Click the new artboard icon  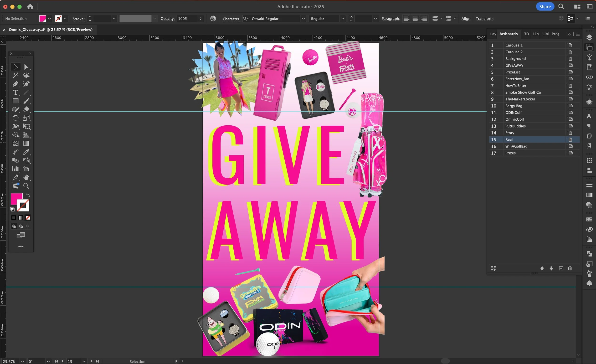click(x=561, y=268)
